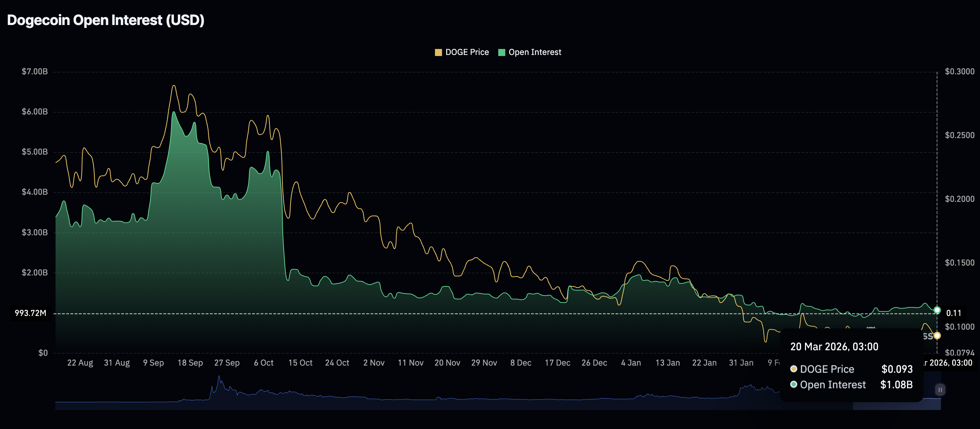The width and height of the screenshot is (980, 429).
Task: Toggle the DOGE Price legend series
Action: point(467,52)
